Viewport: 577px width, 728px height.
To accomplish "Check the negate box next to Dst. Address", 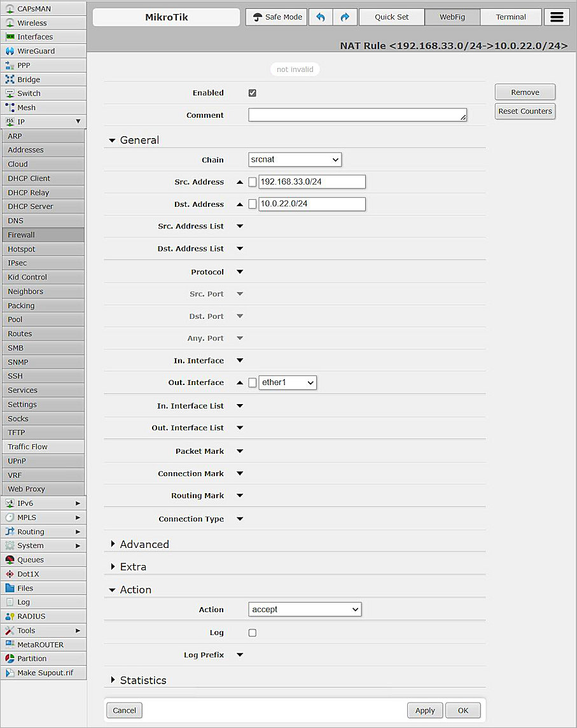I will [252, 204].
